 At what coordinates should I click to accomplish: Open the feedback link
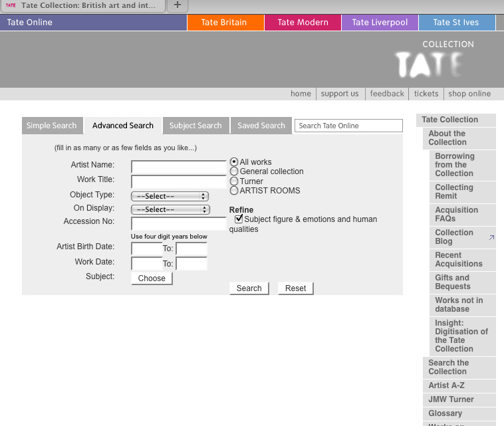(387, 94)
